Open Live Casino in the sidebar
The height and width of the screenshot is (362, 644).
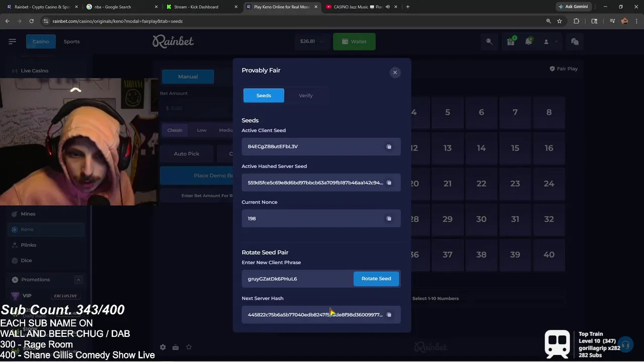click(34, 71)
